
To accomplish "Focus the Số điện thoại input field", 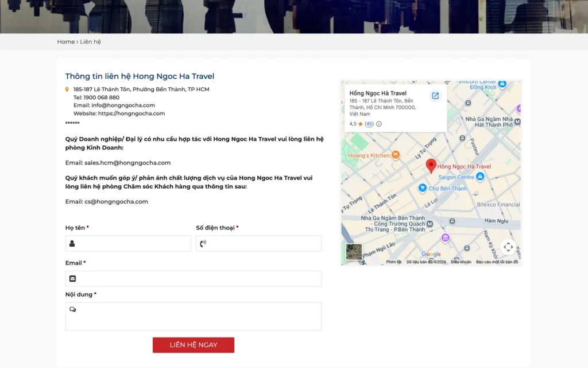I will coord(259,243).
